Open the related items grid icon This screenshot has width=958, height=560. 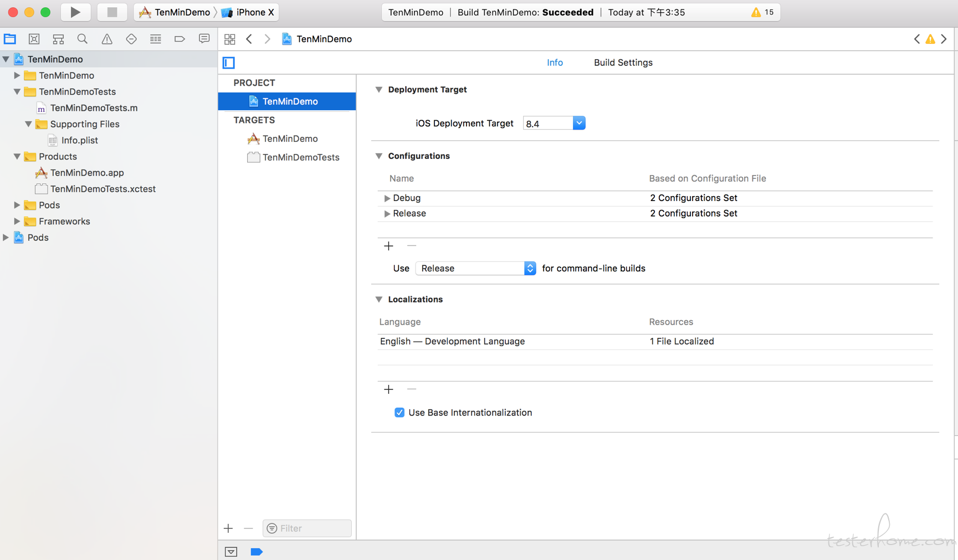click(229, 39)
